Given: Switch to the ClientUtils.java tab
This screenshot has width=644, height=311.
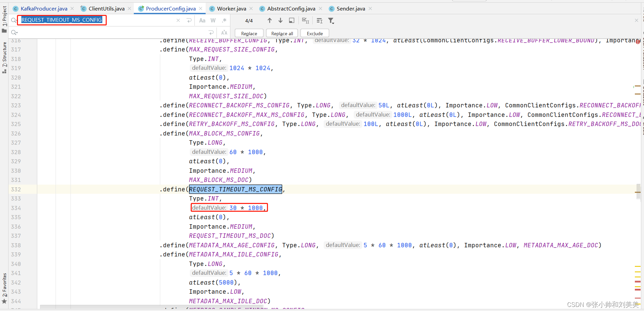Looking at the screenshot, I should point(106,8).
